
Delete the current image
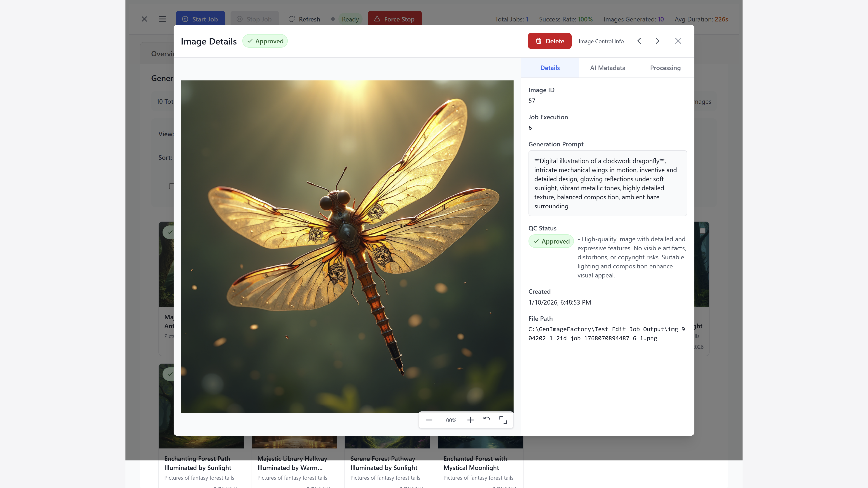[x=549, y=41]
